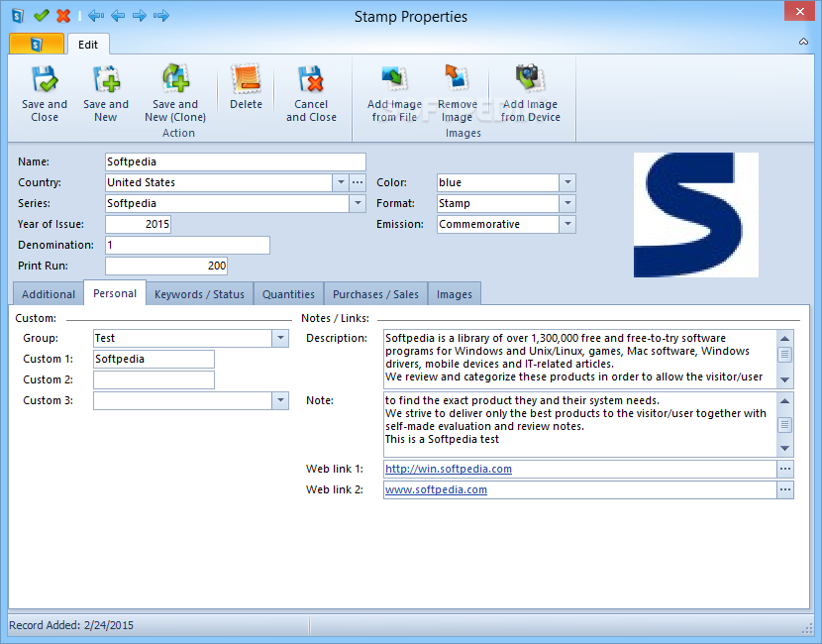
Task: Click inside the Note text area
Action: (579, 424)
